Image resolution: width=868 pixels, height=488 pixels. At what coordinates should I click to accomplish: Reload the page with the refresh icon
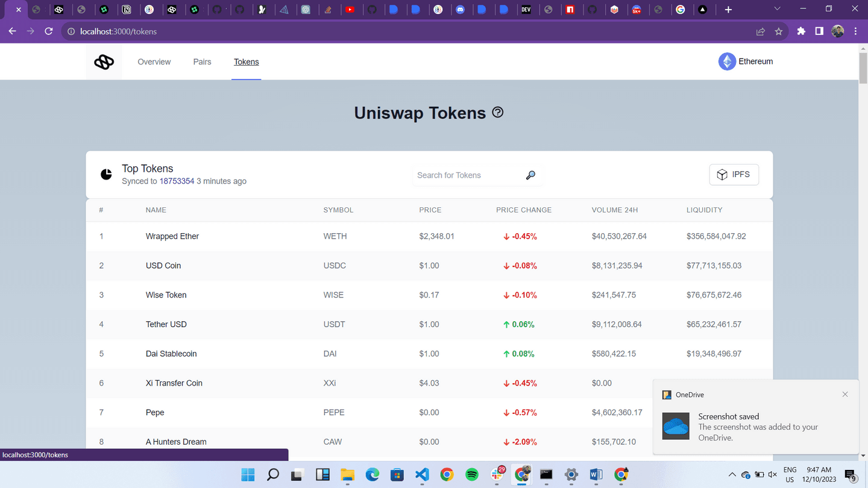point(49,31)
